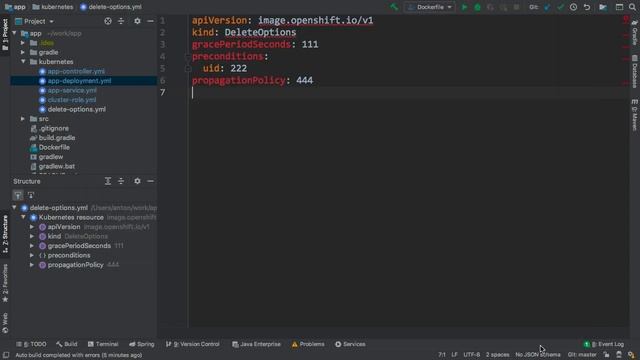Click kubernetes breadcrumb in navigation bar
The width and height of the screenshot is (640, 360).
[x=53, y=7]
